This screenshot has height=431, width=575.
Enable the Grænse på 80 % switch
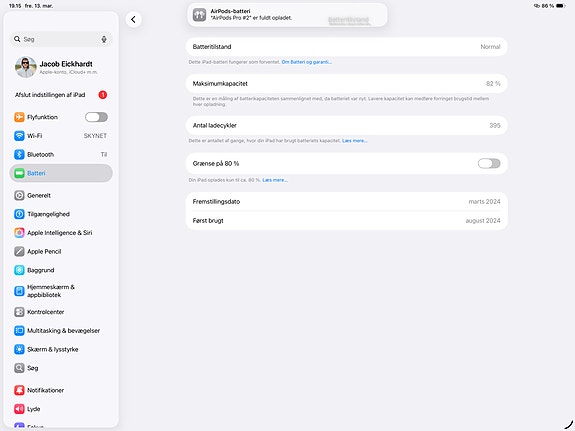(x=489, y=164)
